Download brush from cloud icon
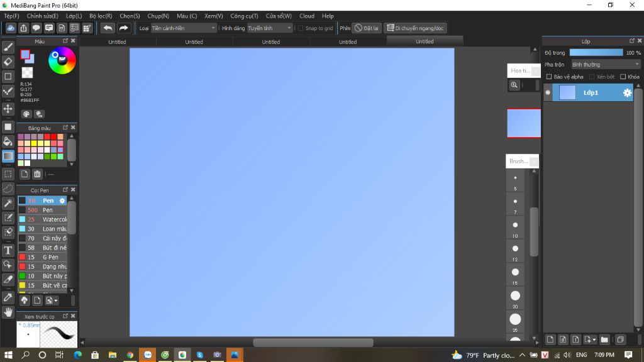Image resolution: width=644 pixels, height=362 pixels. (25, 300)
